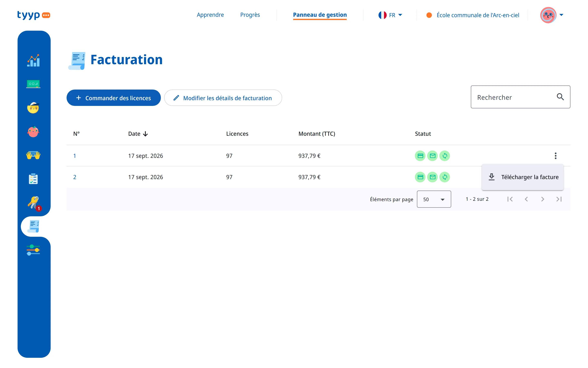
Task: Open the FR language dropdown
Action: [390, 15]
